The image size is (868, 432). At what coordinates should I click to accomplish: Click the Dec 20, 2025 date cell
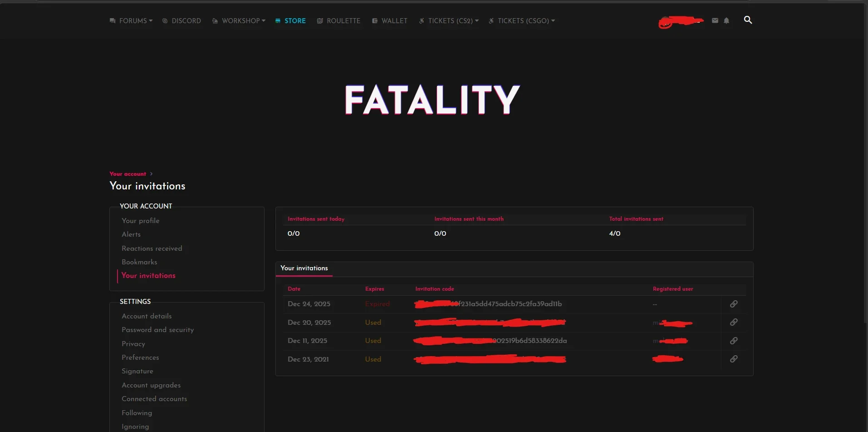point(309,323)
